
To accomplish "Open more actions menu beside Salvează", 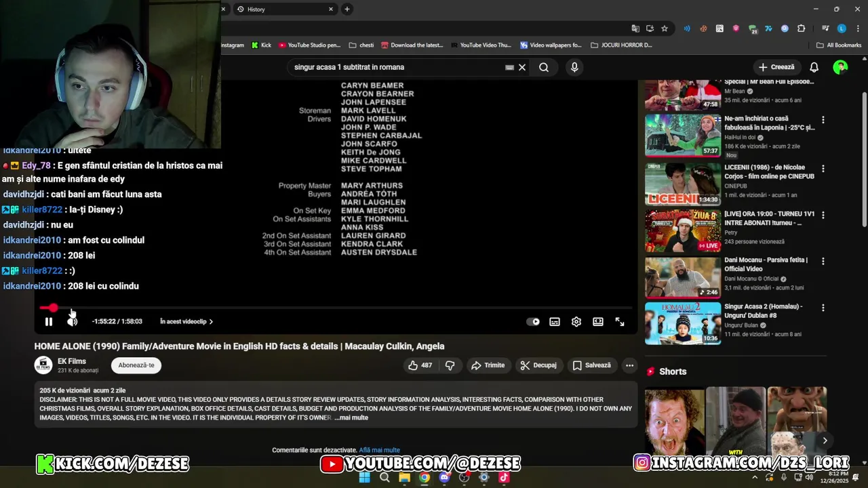I will (629, 365).
